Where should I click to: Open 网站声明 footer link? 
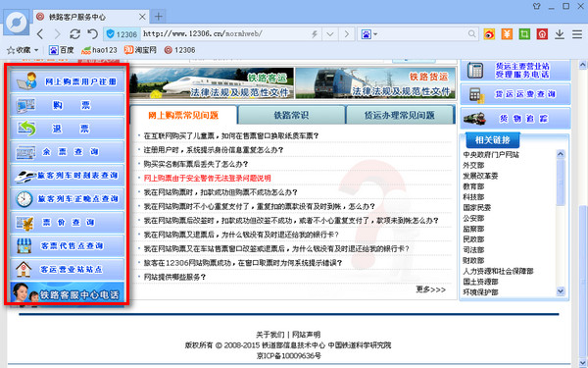(x=306, y=335)
